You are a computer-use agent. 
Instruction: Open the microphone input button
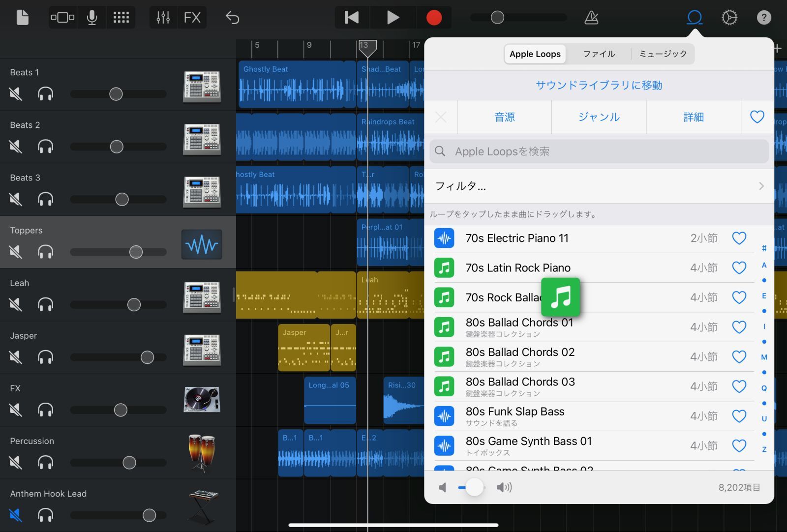91,18
